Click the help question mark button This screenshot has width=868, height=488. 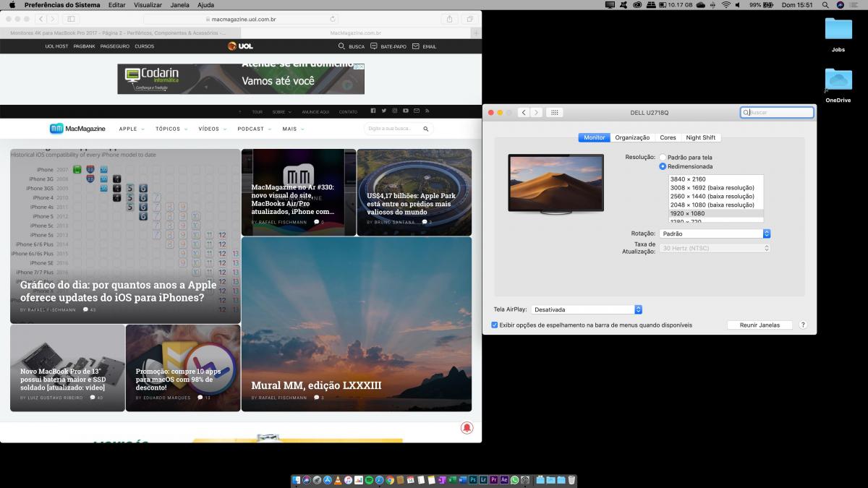(x=803, y=325)
